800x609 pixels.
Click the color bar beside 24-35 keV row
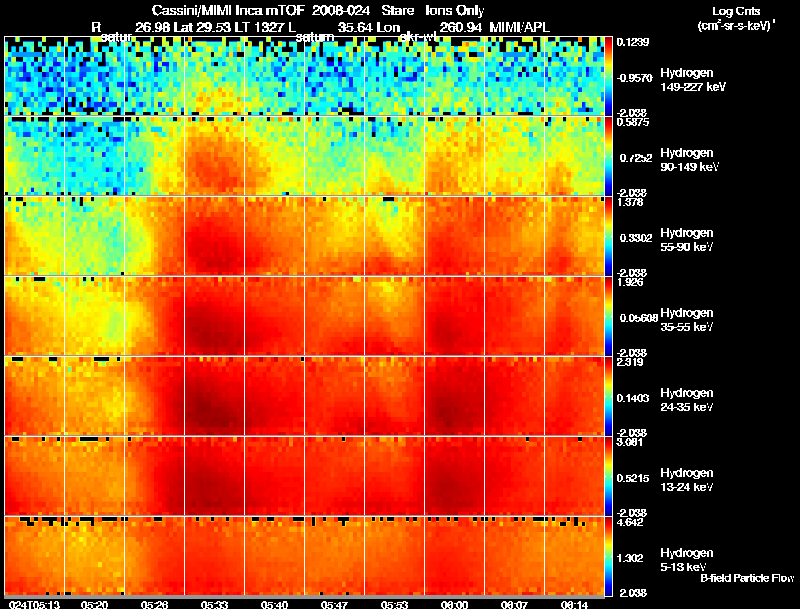click(x=609, y=396)
